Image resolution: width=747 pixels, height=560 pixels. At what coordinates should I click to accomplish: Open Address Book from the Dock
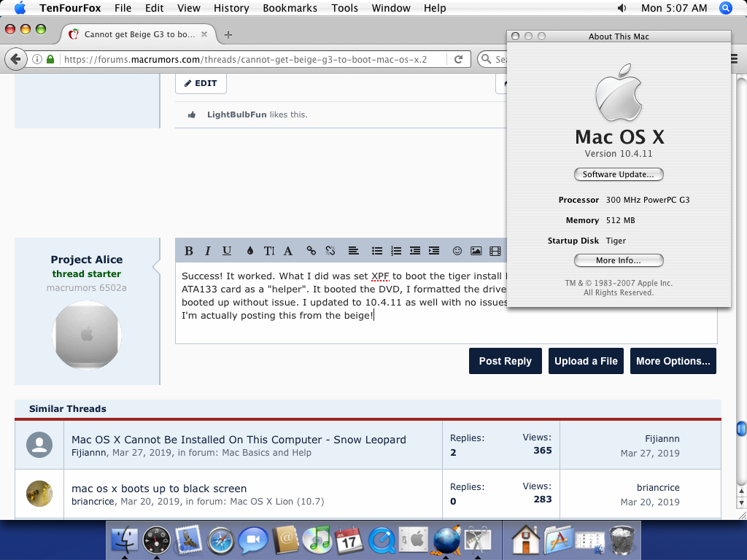(x=285, y=540)
